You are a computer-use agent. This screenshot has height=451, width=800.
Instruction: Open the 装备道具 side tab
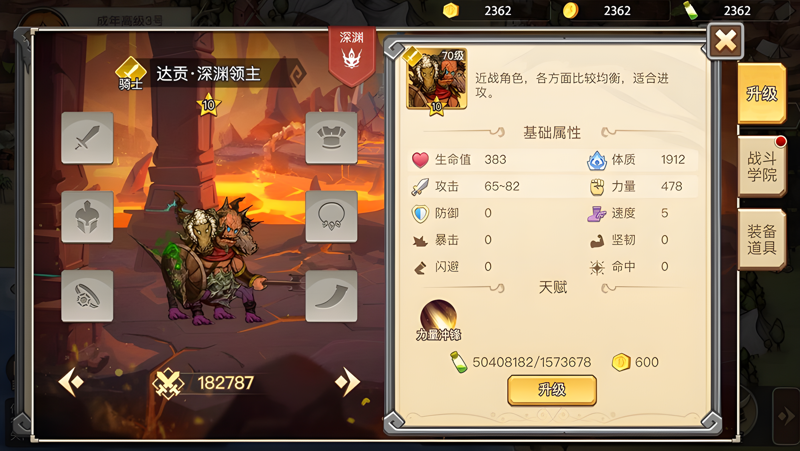[761, 239]
